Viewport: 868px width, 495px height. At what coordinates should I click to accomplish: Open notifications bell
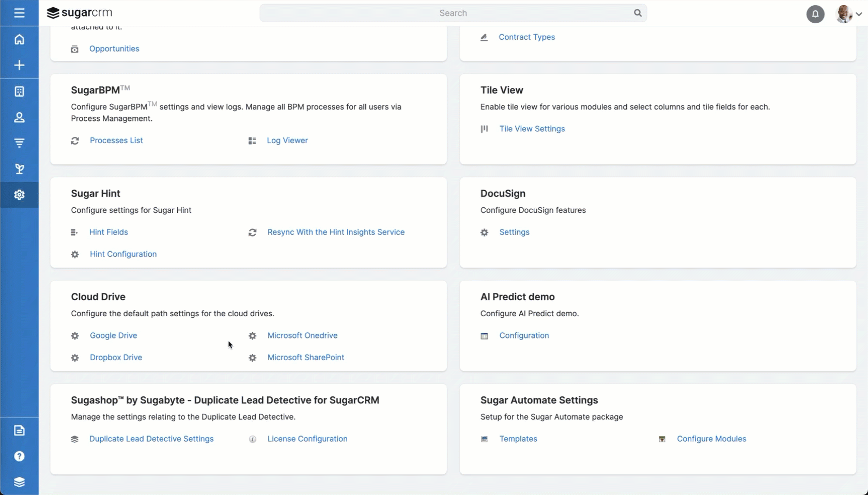(815, 14)
